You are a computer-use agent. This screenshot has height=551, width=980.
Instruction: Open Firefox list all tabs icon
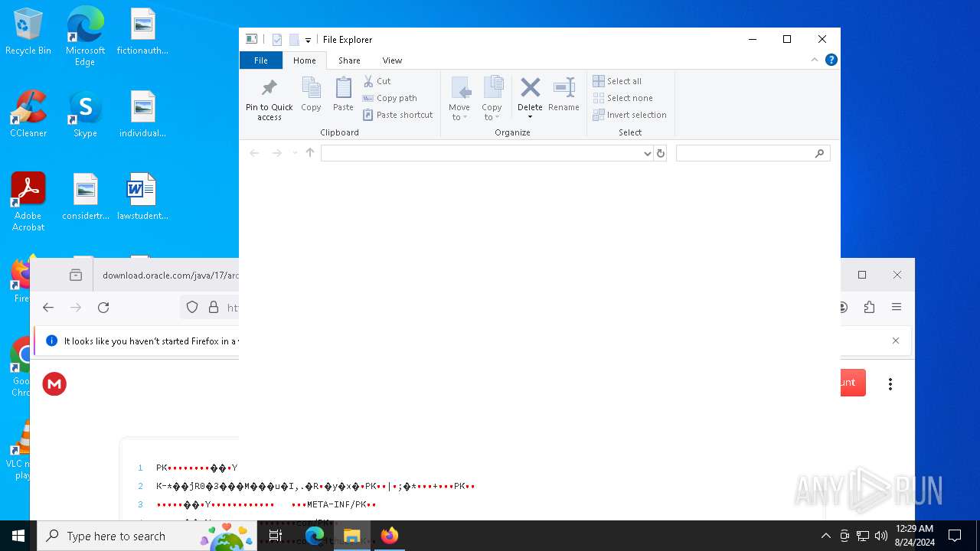pos(76,275)
